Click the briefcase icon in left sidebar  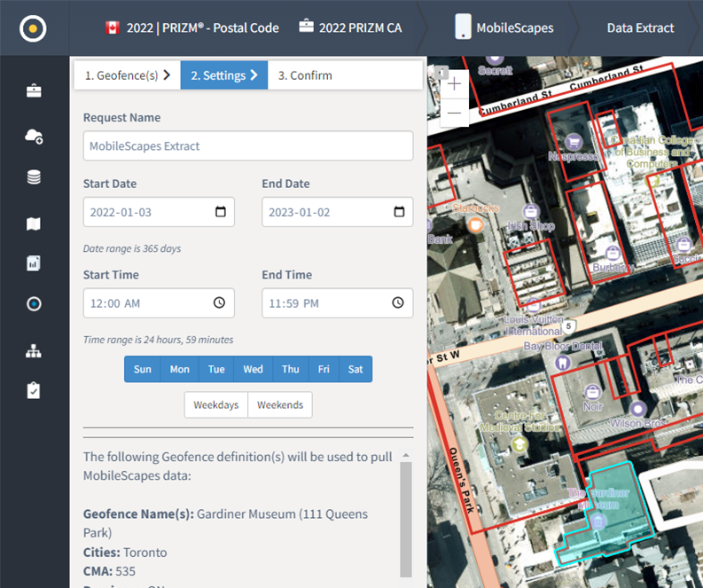[x=34, y=90]
